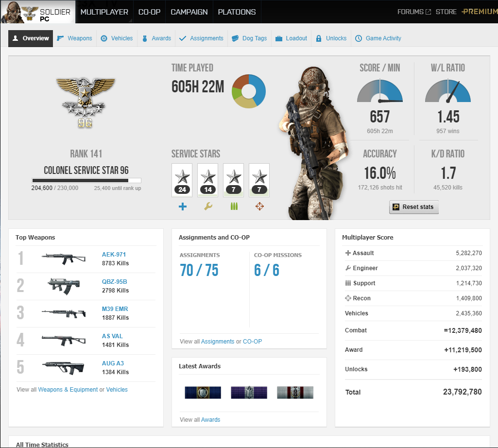Click the Dog Tags icon in the navigation
The height and width of the screenshot is (448, 498).
234,38
